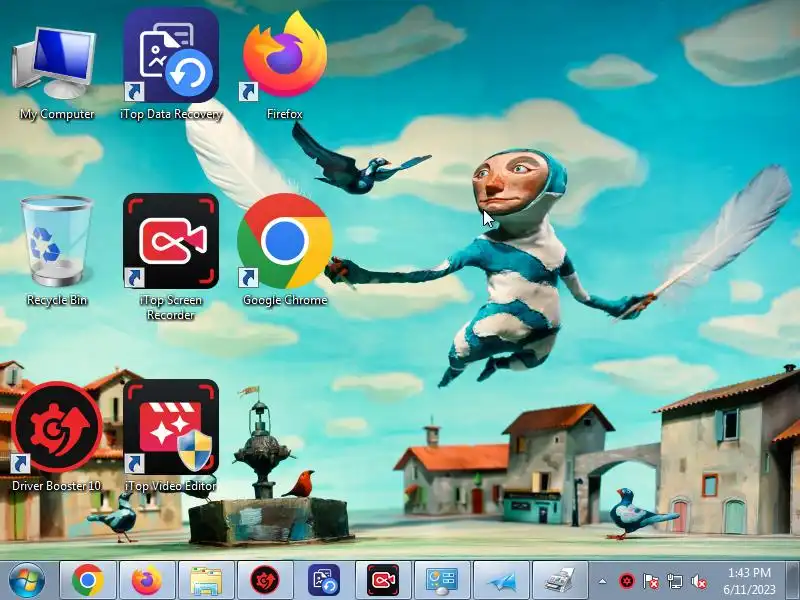Screen dimensions: 800x600
Task: Click the Show desktop strip beside the clock
Action: click(793, 581)
